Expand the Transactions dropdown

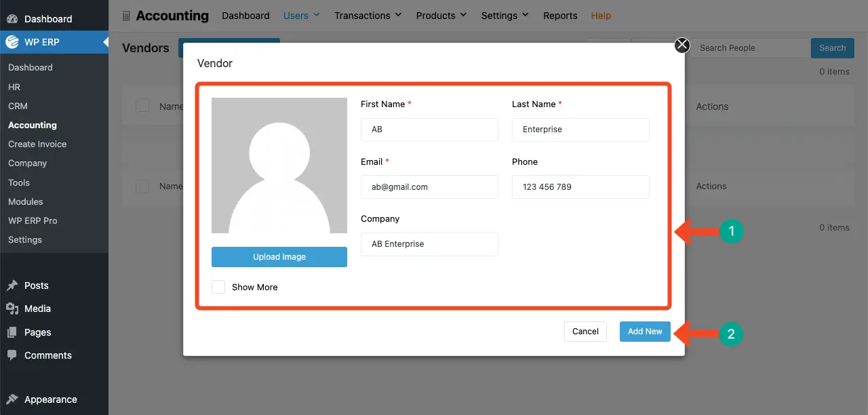click(x=368, y=16)
